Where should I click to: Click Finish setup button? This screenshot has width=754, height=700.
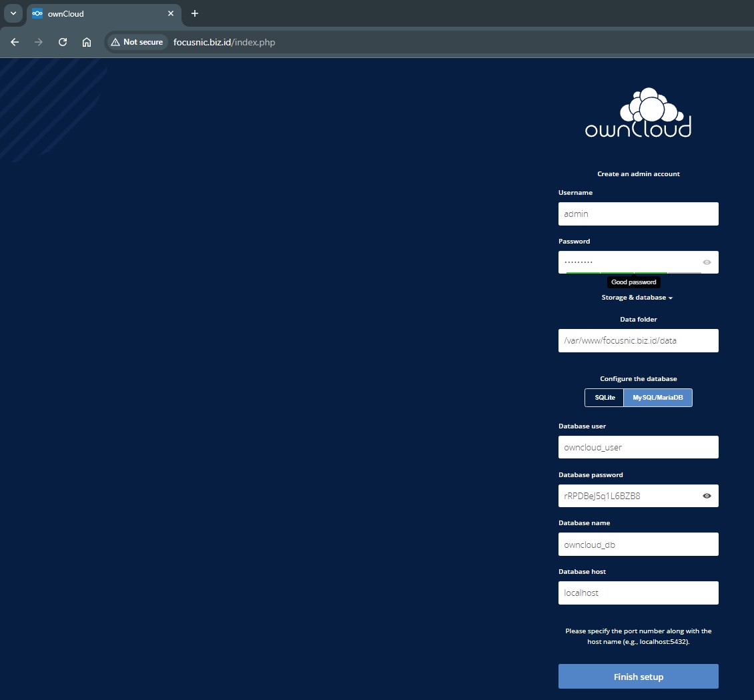pos(638,677)
